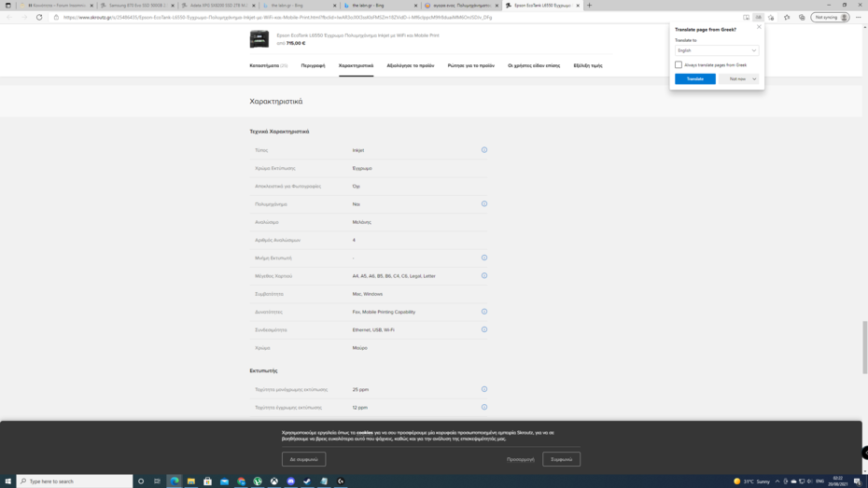This screenshot has width=868, height=488.
Task: Expand the Not now options arrow
Action: click(754, 79)
